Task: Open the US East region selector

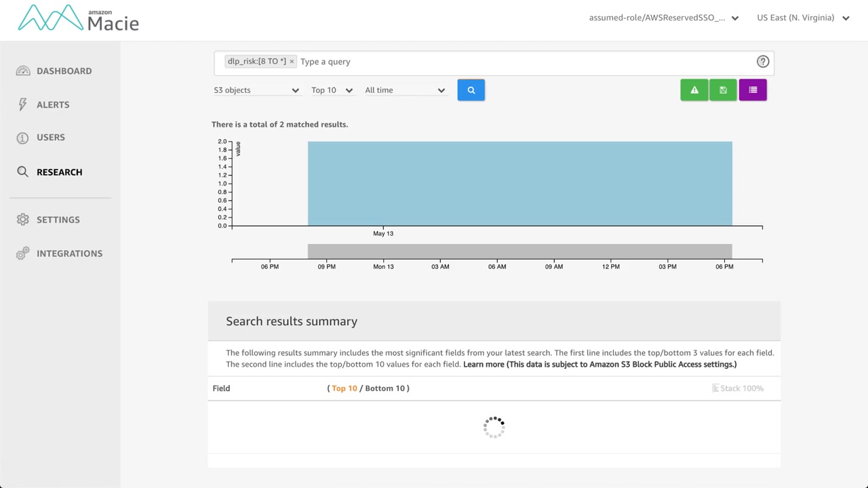Action: (803, 18)
